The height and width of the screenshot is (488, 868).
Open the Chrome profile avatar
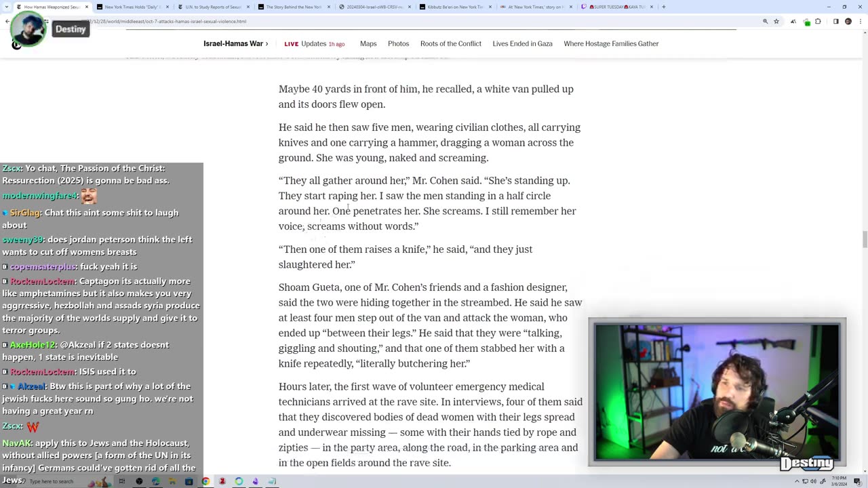[x=848, y=22]
